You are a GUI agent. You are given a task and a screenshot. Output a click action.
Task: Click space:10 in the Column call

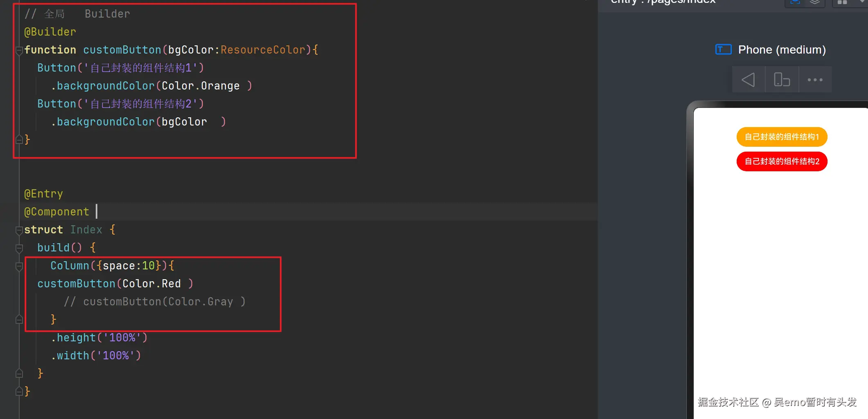[x=128, y=266]
